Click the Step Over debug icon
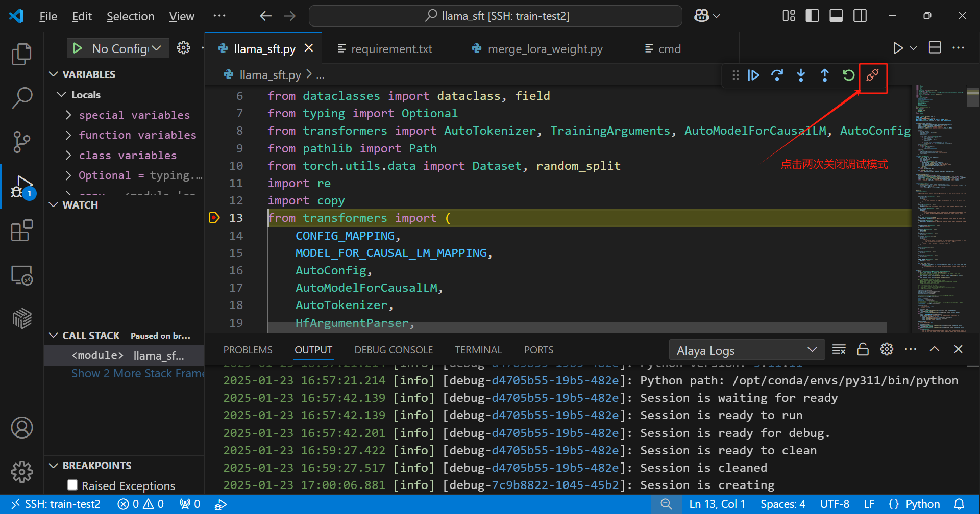980x514 pixels. 777,75
